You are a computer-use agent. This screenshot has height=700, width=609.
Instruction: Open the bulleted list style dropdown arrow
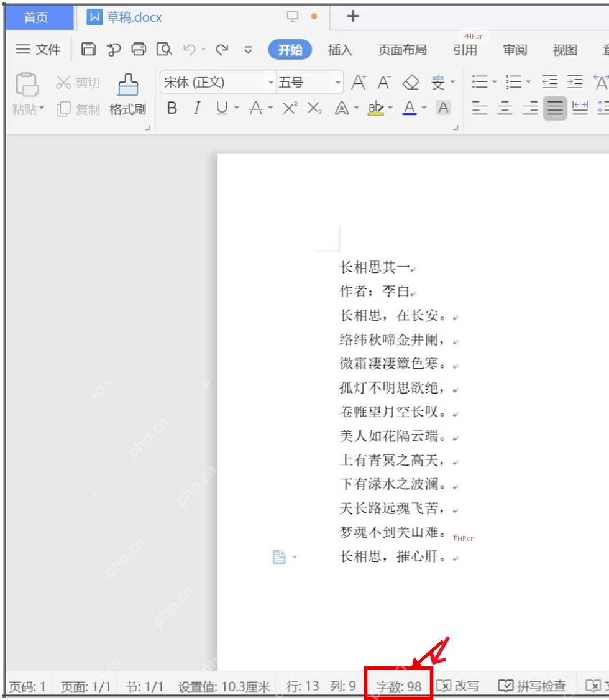(494, 81)
